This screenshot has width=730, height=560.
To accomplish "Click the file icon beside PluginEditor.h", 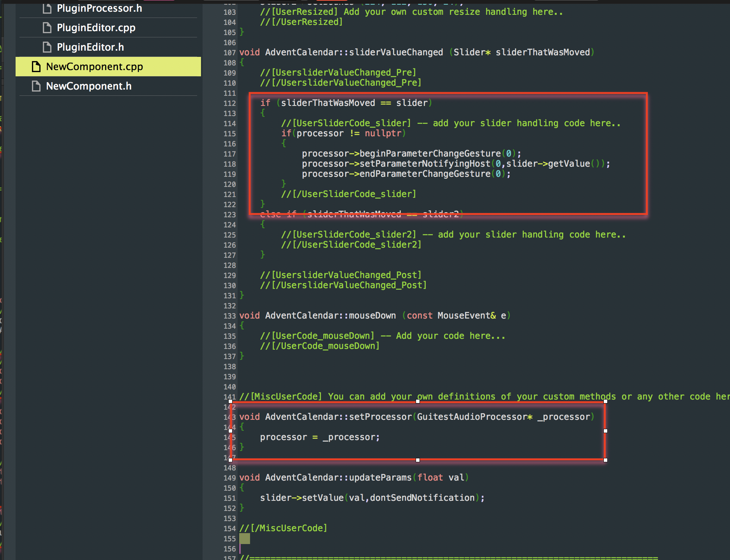I will pos(47,47).
